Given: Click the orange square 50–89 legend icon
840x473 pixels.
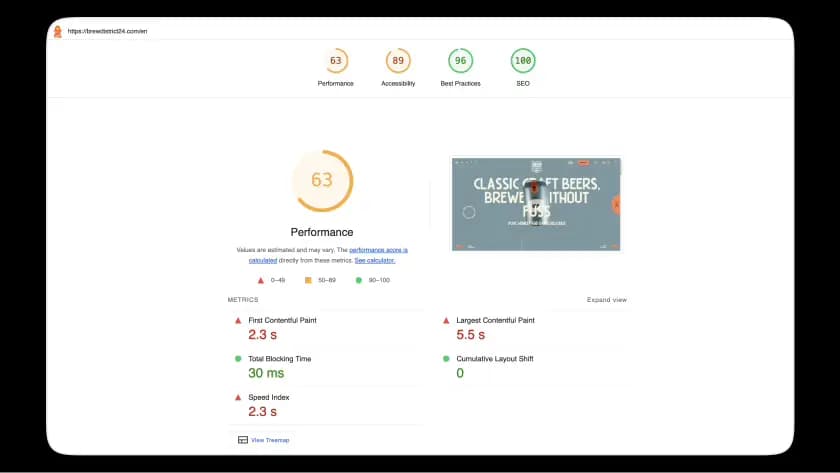Looking at the screenshot, I should click(x=308, y=280).
